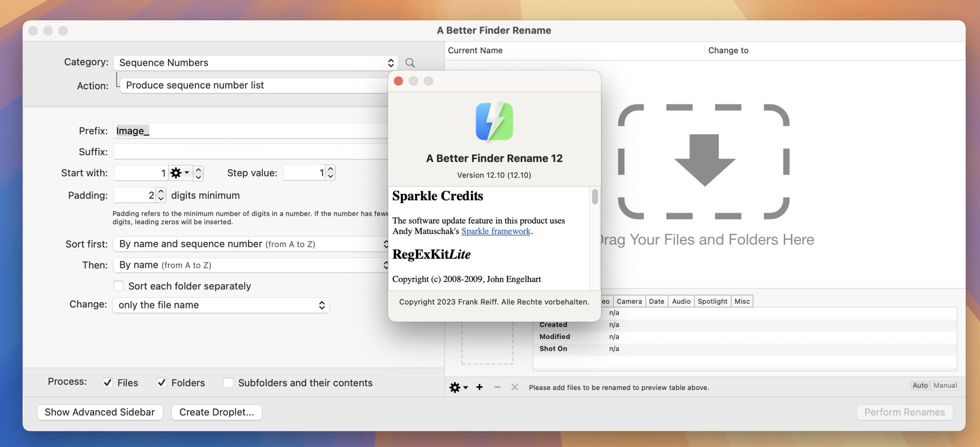
Task: Click the Created metadata row label
Action: pos(553,325)
